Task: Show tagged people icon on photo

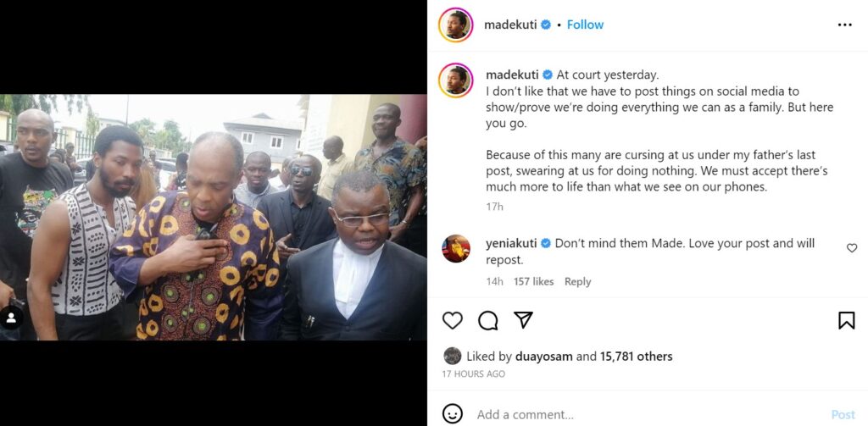Action: pos(12,318)
